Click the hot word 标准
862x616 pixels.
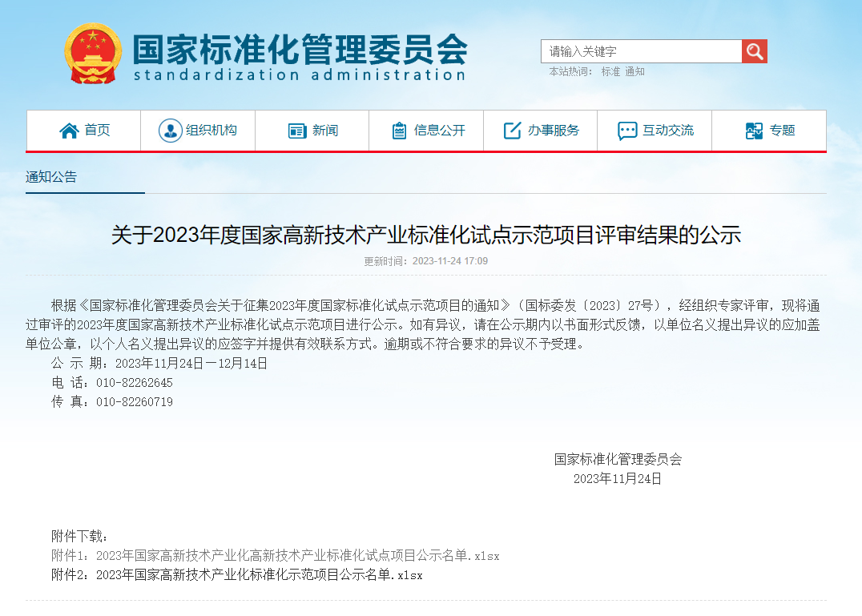click(610, 71)
